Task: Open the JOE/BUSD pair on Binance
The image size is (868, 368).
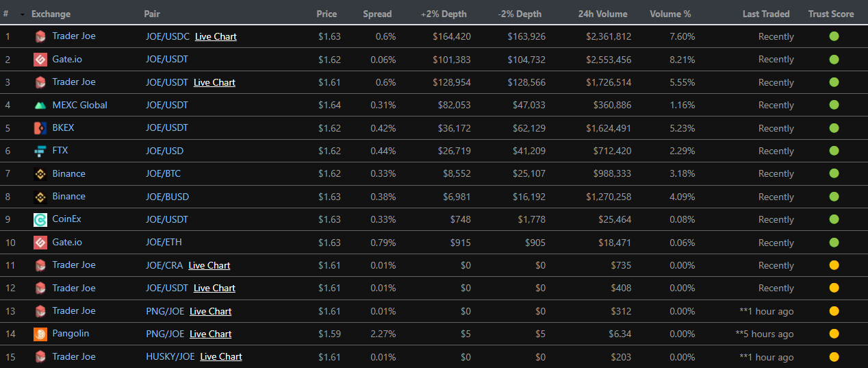Action: 167,197
